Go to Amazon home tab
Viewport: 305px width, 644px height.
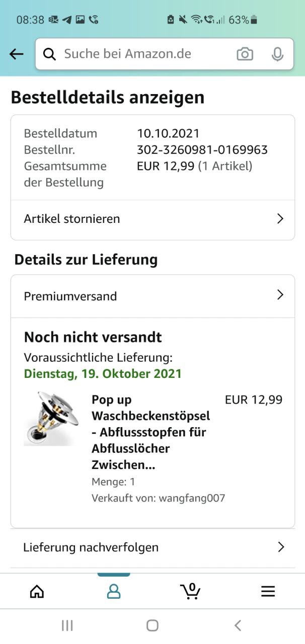(37, 591)
